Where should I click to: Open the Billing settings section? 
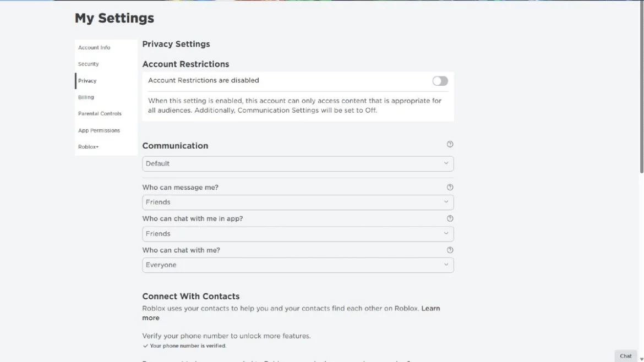tap(86, 97)
